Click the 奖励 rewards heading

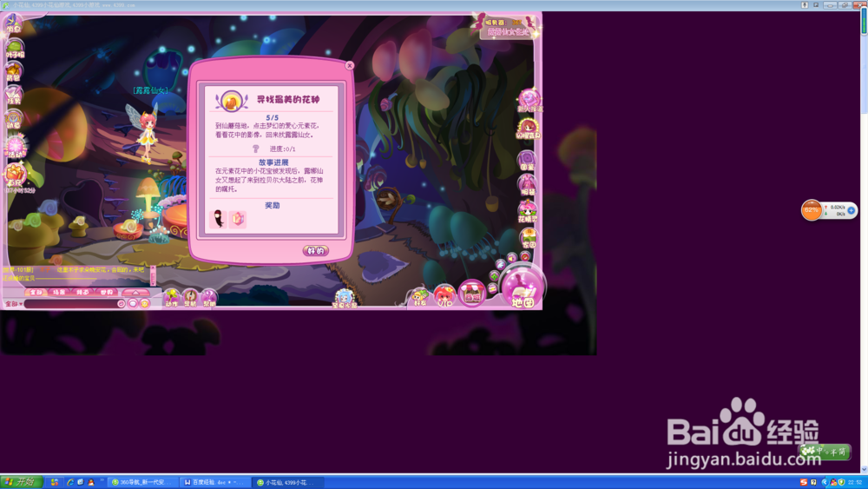272,205
